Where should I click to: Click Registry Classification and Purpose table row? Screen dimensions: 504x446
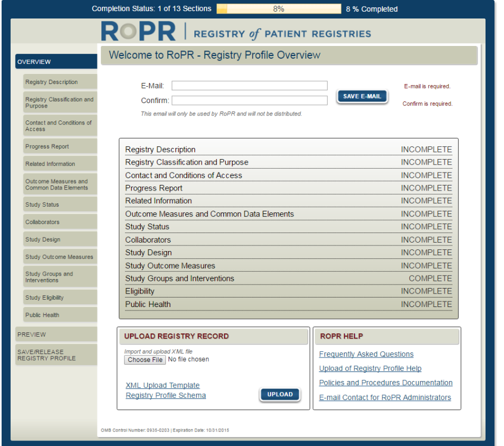click(x=288, y=162)
